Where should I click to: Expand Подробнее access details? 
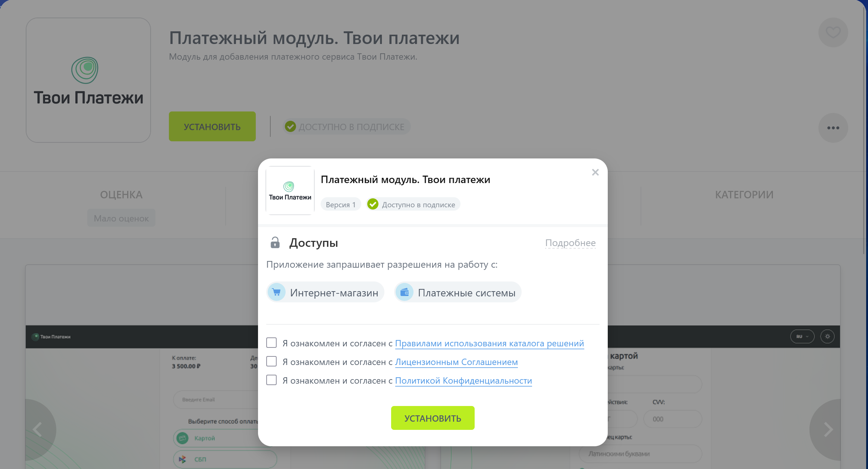(570, 243)
